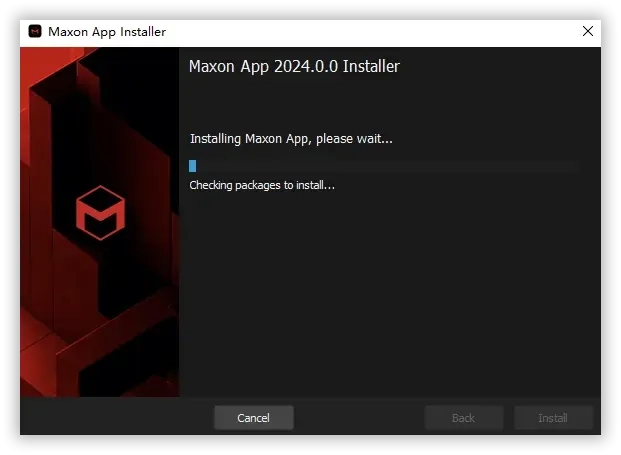
Task: Click the Maxon icon in the title bar
Action: pyautogui.click(x=35, y=31)
